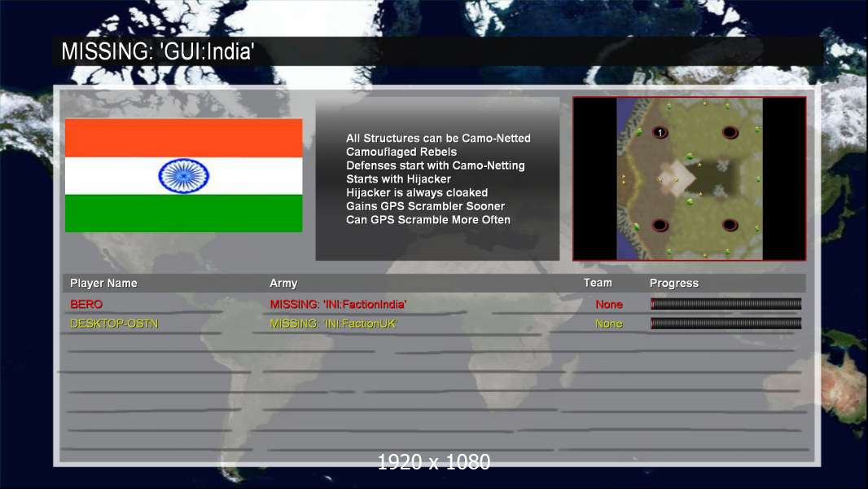The width and height of the screenshot is (868, 489).
Task: Click 'Can GPS Scramble More Often' line
Action: tap(428, 220)
